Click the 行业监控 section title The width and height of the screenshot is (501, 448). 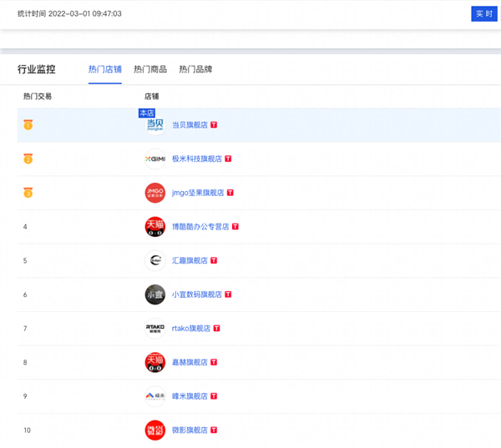[x=37, y=69]
